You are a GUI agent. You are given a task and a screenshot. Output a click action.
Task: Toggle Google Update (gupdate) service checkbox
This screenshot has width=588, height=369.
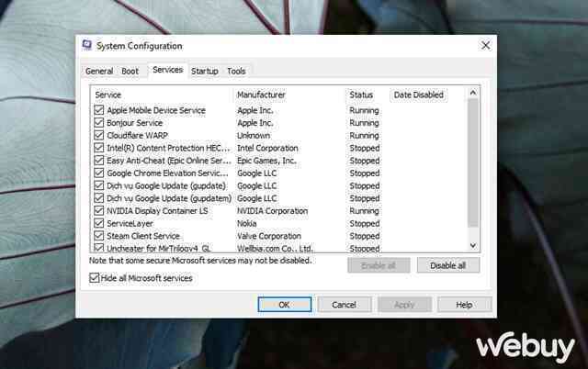(98, 185)
